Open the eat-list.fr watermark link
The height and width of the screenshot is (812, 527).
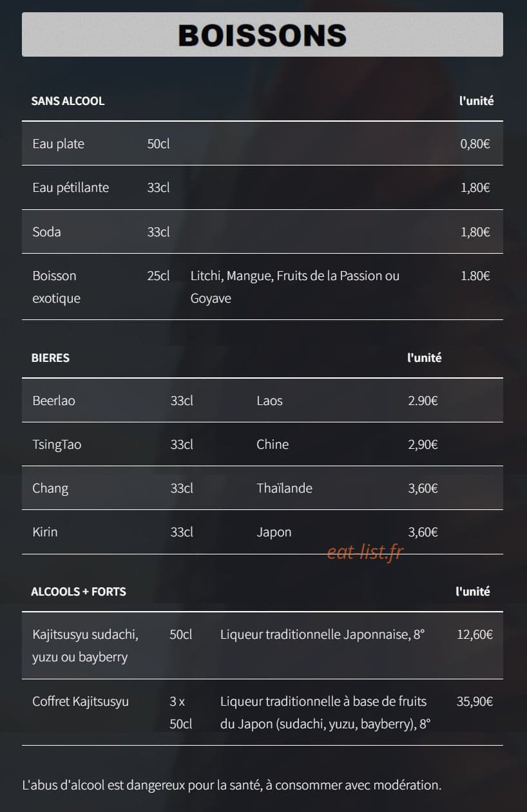point(365,552)
